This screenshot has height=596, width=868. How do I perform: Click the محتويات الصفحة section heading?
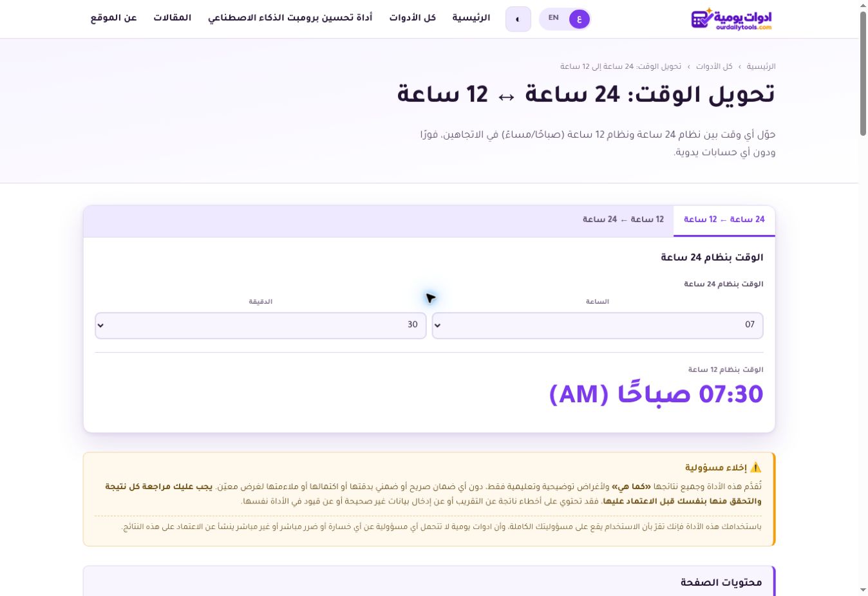(x=721, y=582)
